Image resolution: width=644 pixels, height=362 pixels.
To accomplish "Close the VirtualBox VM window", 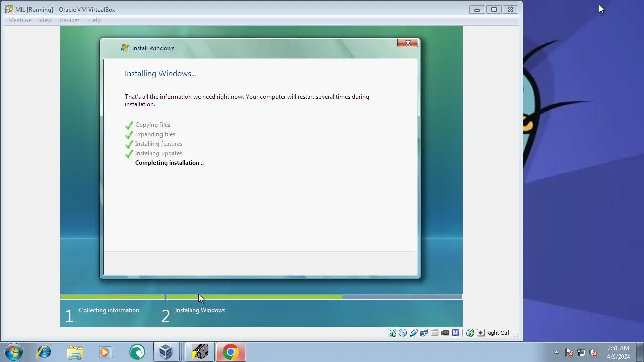I will (510, 9).
